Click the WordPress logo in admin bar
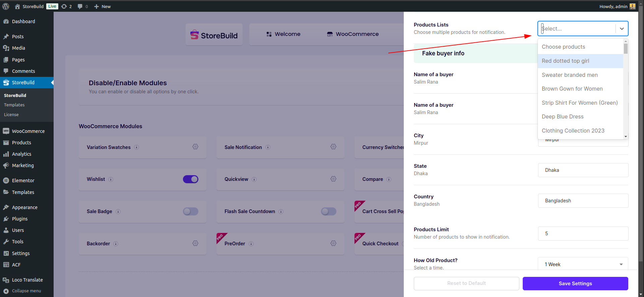The image size is (644, 297). click(6, 6)
